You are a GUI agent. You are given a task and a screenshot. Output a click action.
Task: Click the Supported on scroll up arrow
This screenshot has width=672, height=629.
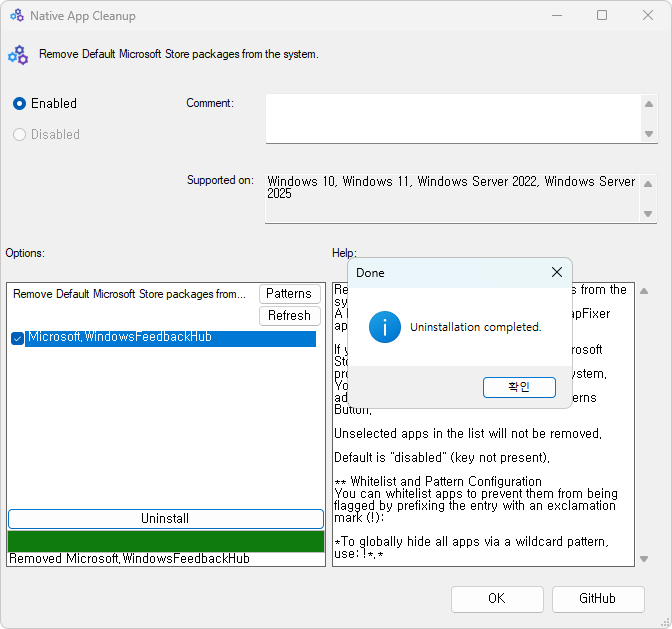(x=648, y=184)
